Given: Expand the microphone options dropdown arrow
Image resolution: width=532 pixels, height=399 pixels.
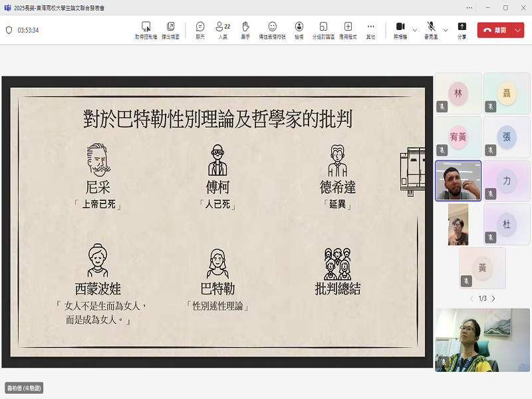Looking at the screenshot, I should tap(446, 30).
